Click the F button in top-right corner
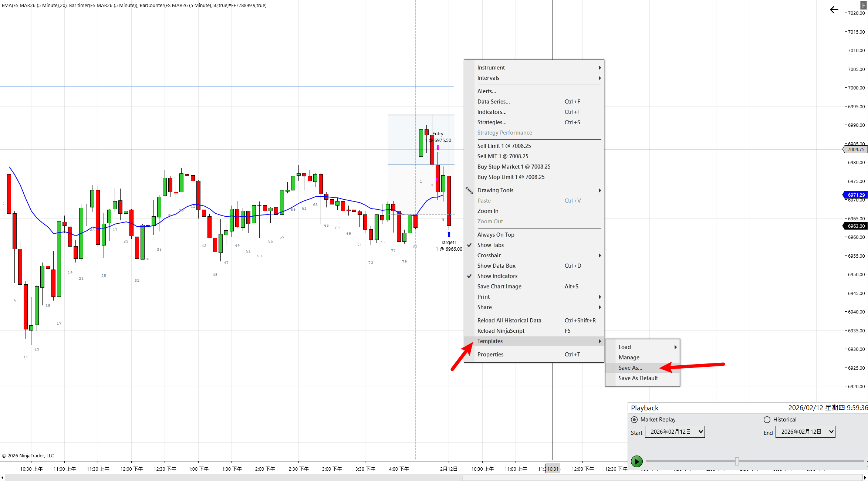The height and width of the screenshot is (481, 868). (x=863, y=5)
